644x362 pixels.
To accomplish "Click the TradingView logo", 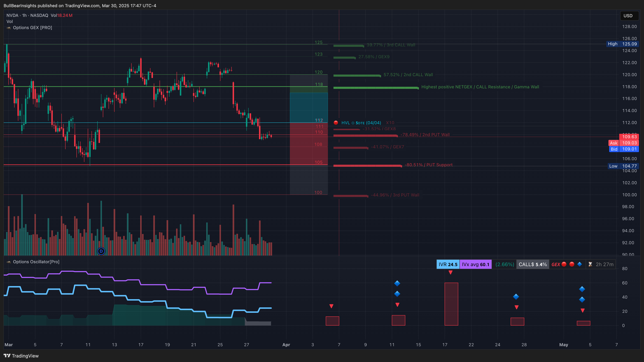I will click(x=21, y=356).
